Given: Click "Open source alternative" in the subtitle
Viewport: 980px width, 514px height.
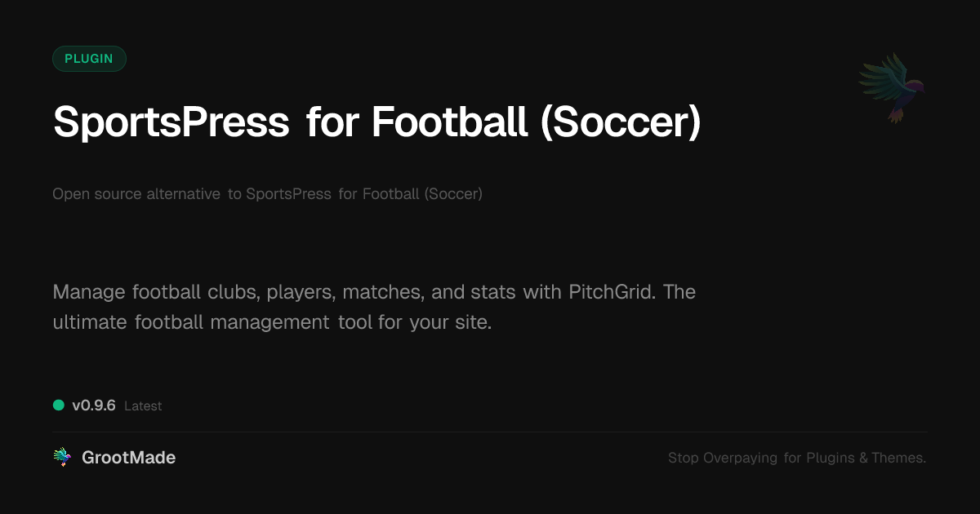Looking at the screenshot, I should click(136, 194).
